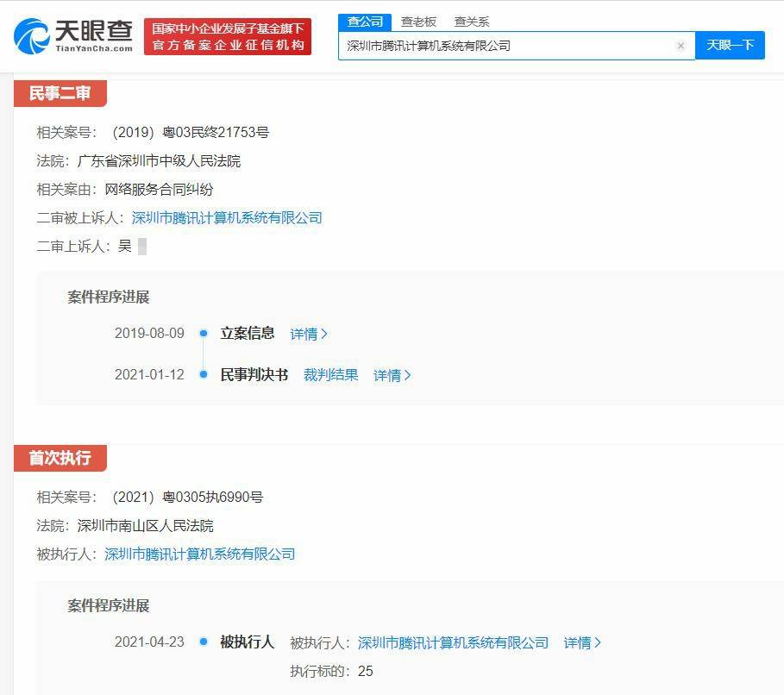Click the case cause 网络服务合同纠纷
The width and height of the screenshot is (784, 695).
point(159,190)
